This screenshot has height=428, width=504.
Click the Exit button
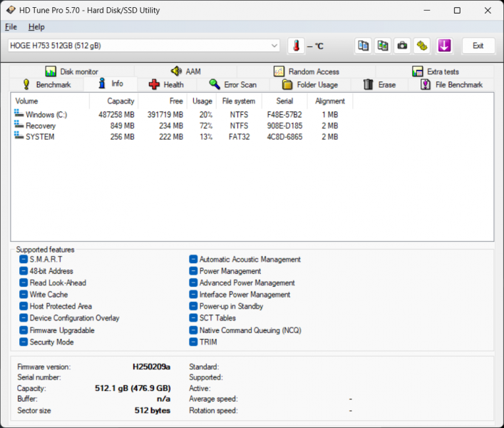pos(478,46)
